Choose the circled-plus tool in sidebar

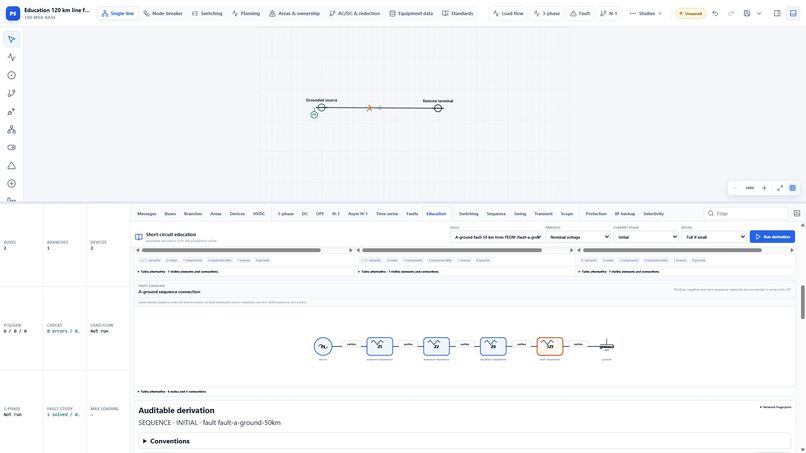click(x=11, y=184)
